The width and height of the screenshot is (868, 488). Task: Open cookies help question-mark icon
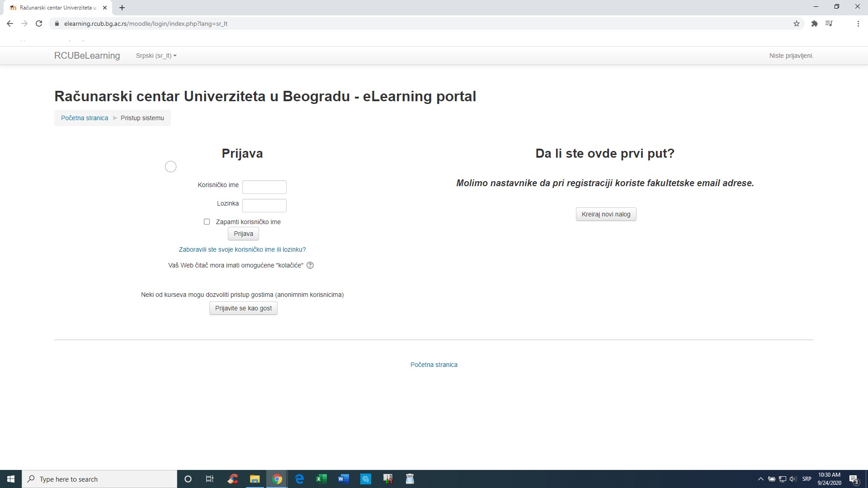[x=310, y=265]
